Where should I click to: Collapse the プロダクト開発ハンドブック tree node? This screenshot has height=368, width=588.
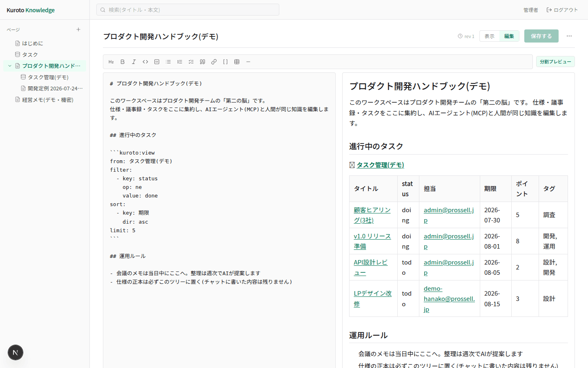[x=10, y=66]
